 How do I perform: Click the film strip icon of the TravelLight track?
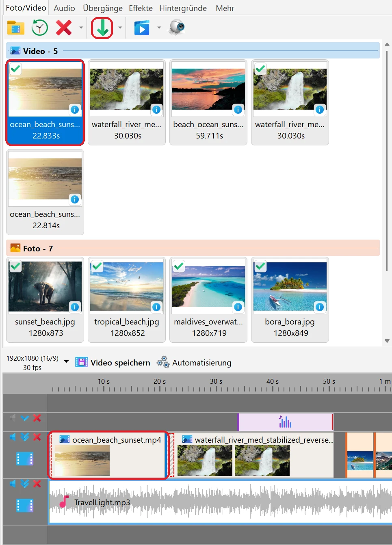[x=25, y=506]
